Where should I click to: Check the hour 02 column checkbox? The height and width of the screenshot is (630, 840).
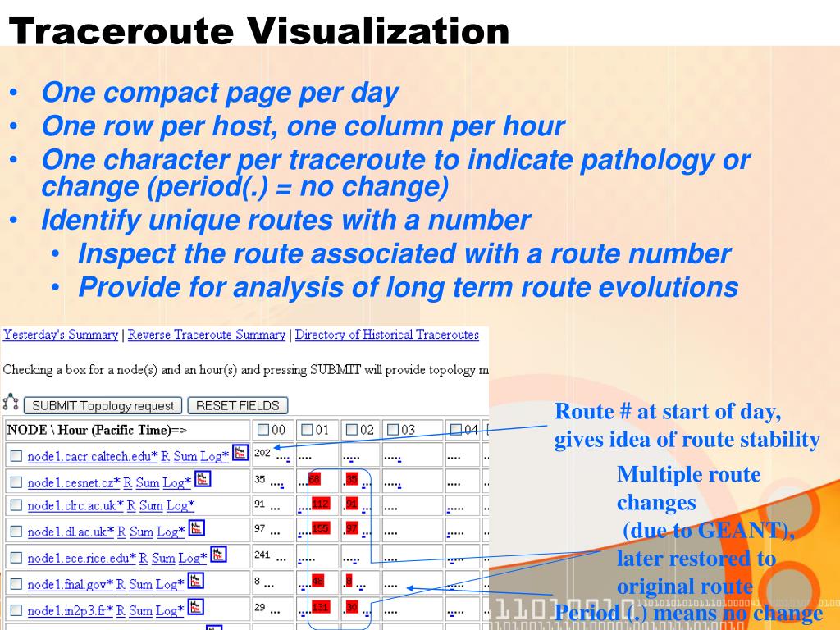click(x=351, y=430)
